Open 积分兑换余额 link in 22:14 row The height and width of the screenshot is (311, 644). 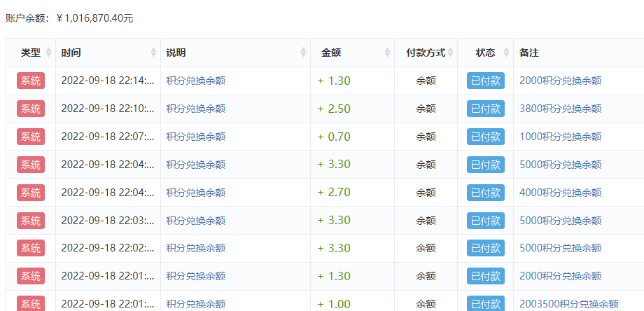click(196, 81)
